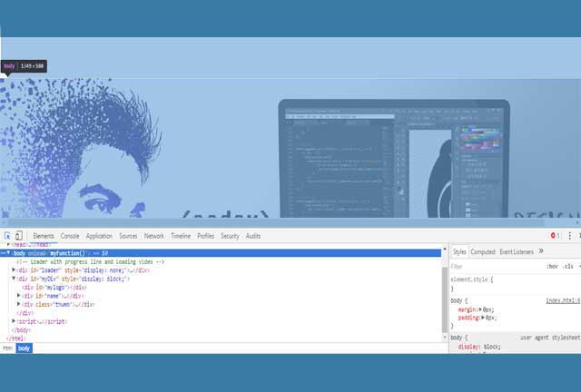Click the body breadcrumb at the bottom
This screenshot has height=392, width=581.
[x=24, y=348]
